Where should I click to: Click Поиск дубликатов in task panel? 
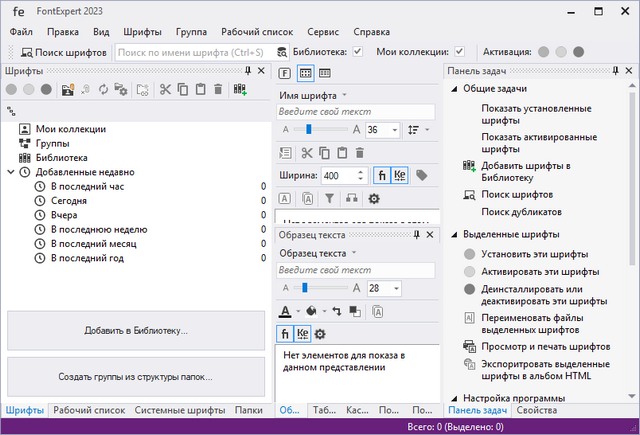[x=515, y=211]
